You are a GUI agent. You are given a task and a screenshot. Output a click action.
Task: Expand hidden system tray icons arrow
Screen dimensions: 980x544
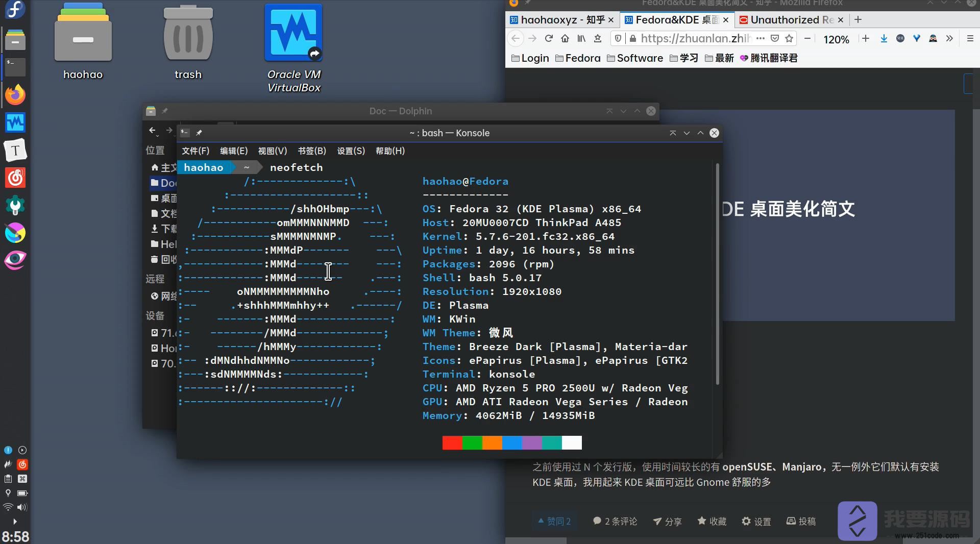15,522
